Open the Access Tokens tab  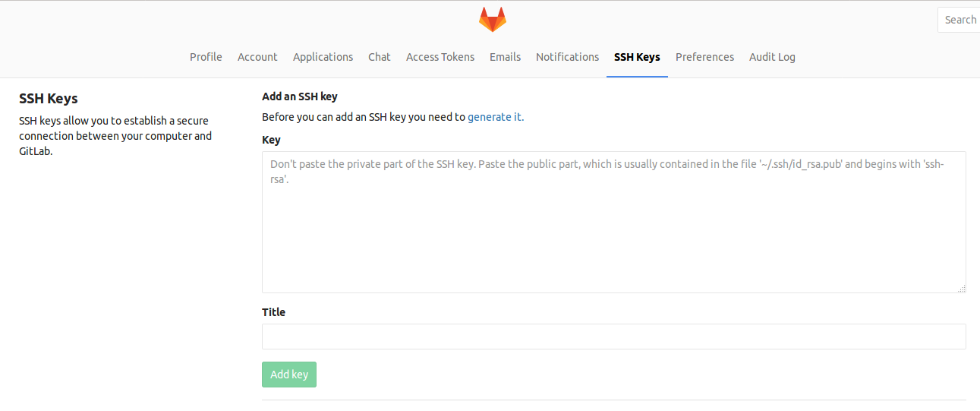click(x=440, y=57)
